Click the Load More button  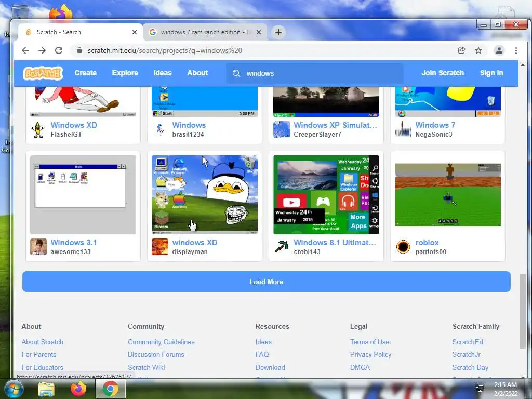click(x=267, y=282)
